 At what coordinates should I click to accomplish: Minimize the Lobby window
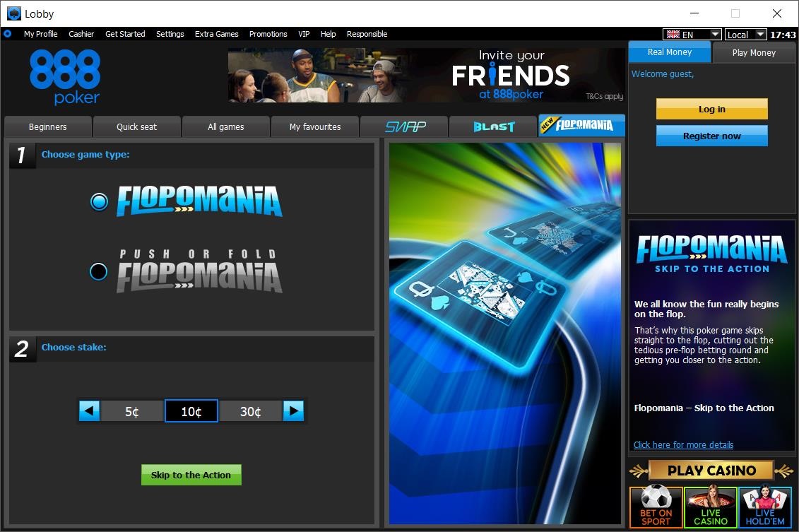pos(694,13)
